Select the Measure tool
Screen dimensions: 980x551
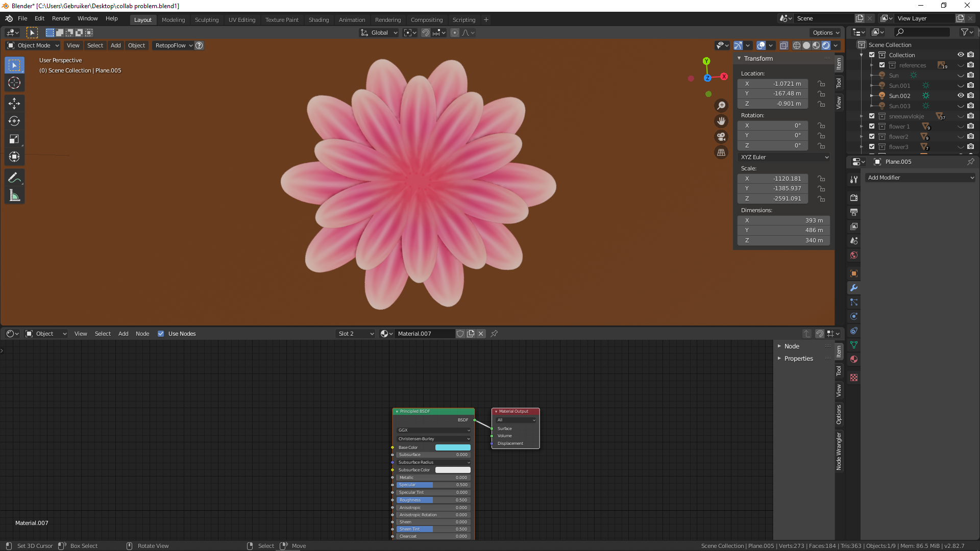(x=14, y=196)
